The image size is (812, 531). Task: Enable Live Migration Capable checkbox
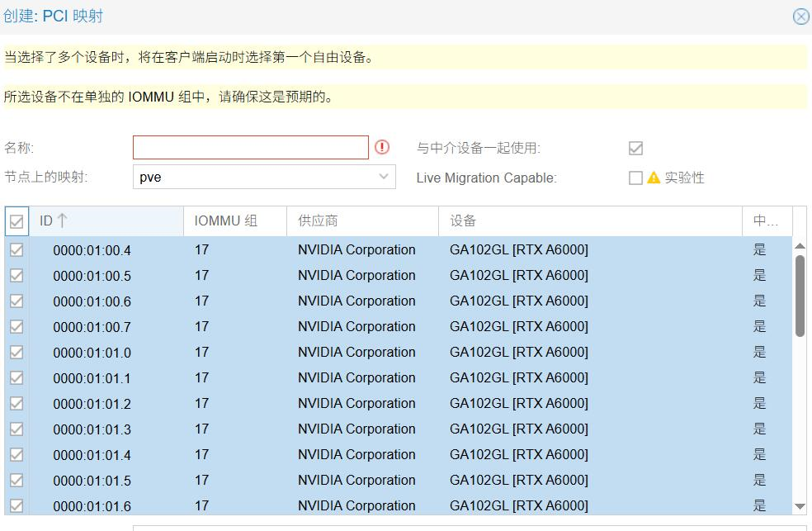coord(635,178)
